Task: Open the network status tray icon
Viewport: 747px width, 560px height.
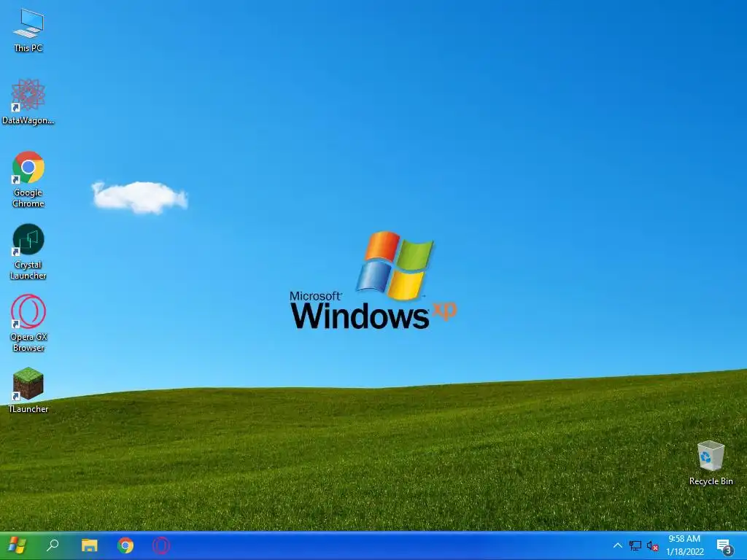Action: pyautogui.click(x=635, y=545)
